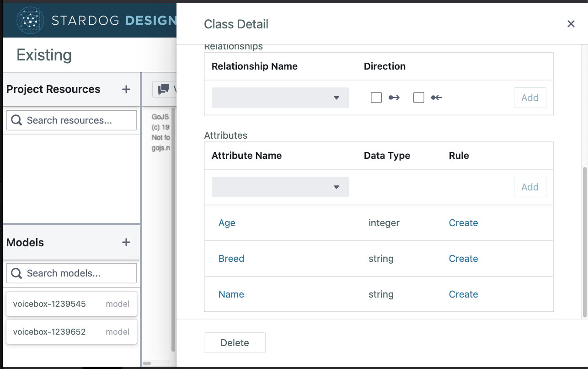Click the outgoing direction arrow icon

[x=394, y=98]
